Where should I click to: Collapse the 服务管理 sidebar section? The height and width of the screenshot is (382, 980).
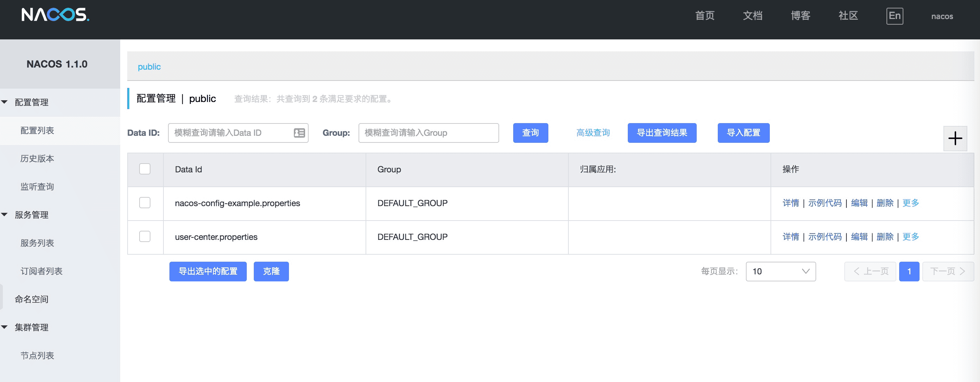pos(5,215)
